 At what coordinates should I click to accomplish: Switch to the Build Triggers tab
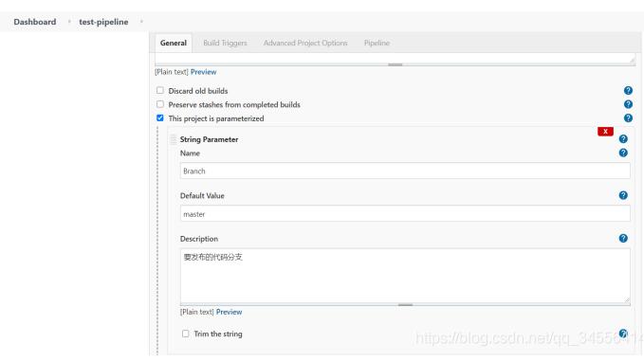click(225, 43)
